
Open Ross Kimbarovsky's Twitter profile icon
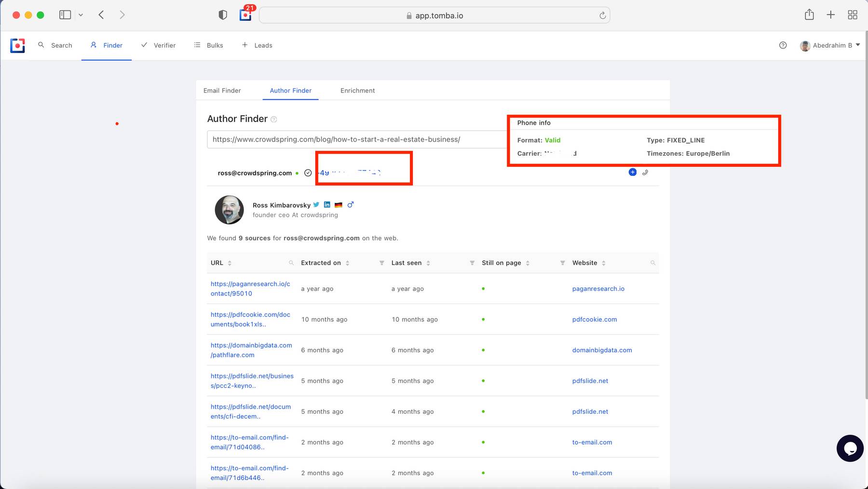coord(316,205)
